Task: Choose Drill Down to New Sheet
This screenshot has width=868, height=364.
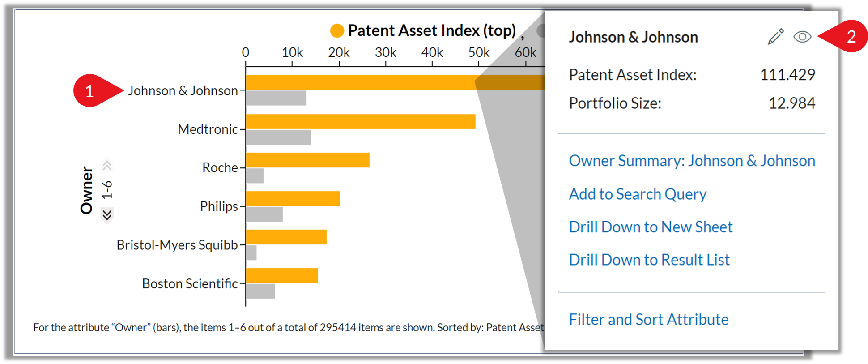Action: 651,227
